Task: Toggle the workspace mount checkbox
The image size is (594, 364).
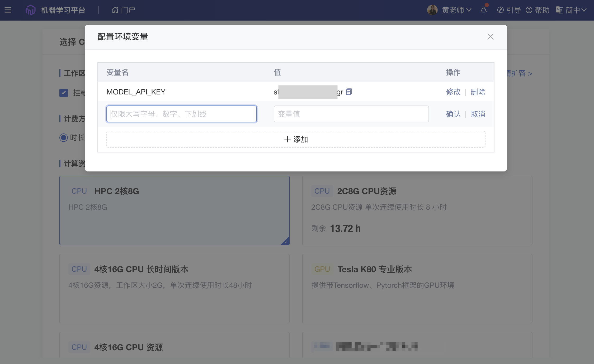Action: (x=64, y=93)
